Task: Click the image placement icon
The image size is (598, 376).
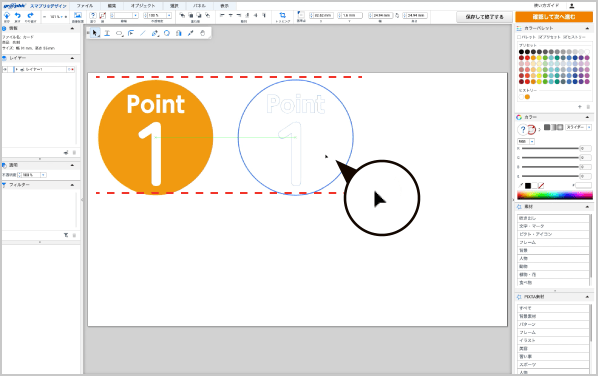Action: (78, 15)
